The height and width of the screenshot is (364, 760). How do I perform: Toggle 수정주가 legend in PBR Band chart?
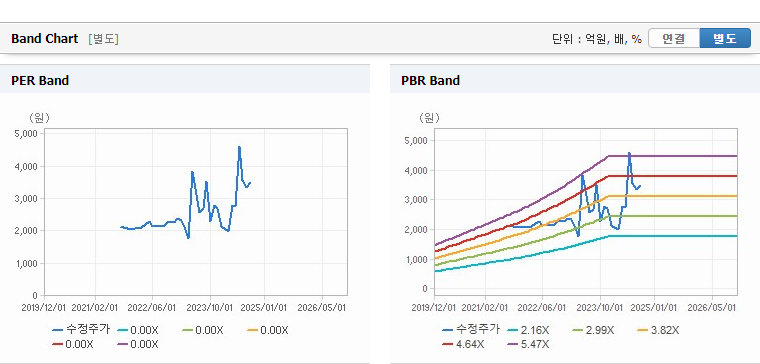pyautogui.click(x=471, y=330)
